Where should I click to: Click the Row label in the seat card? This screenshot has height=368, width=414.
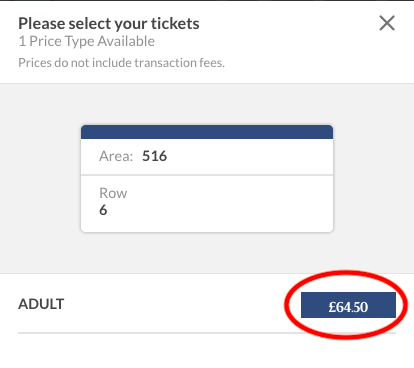(113, 193)
